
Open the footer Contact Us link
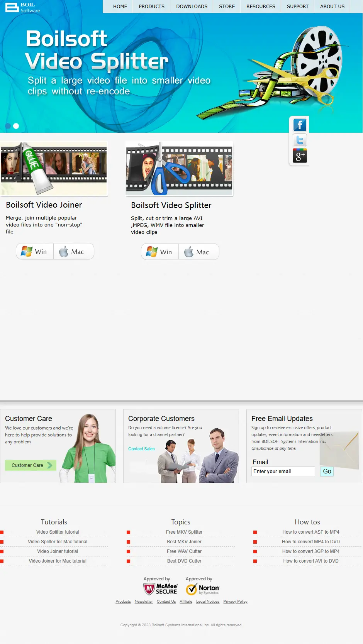click(x=166, y=602)
